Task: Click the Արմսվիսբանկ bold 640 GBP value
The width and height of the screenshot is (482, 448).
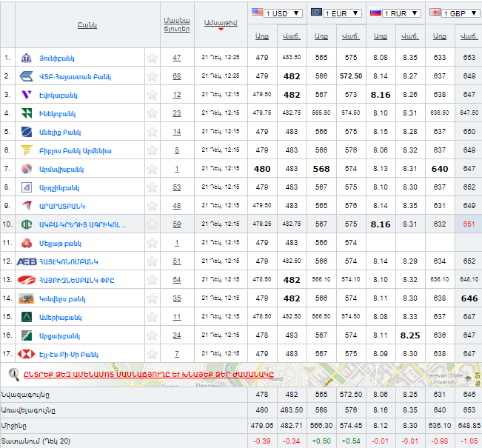Action: coord(440,169)
